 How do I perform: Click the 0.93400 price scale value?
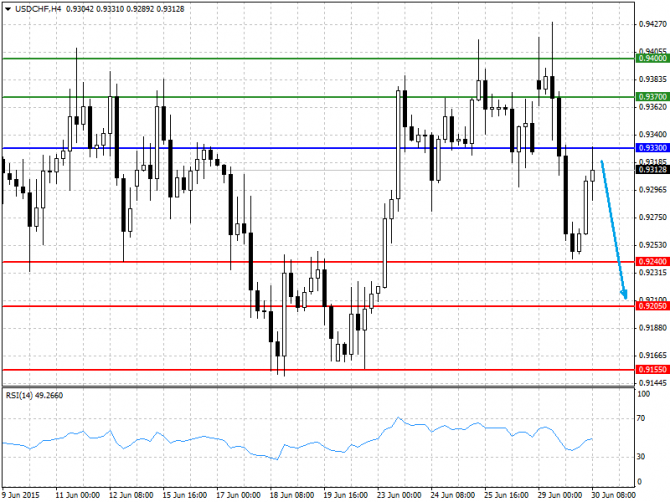point(652,135)
